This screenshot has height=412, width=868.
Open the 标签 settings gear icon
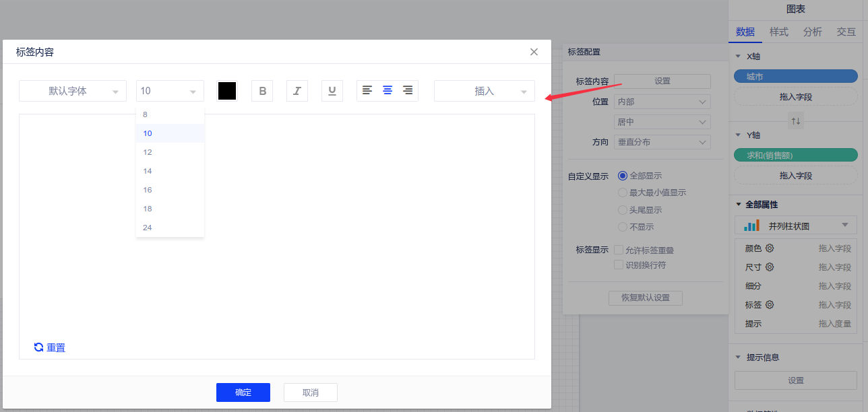(770, 305)
